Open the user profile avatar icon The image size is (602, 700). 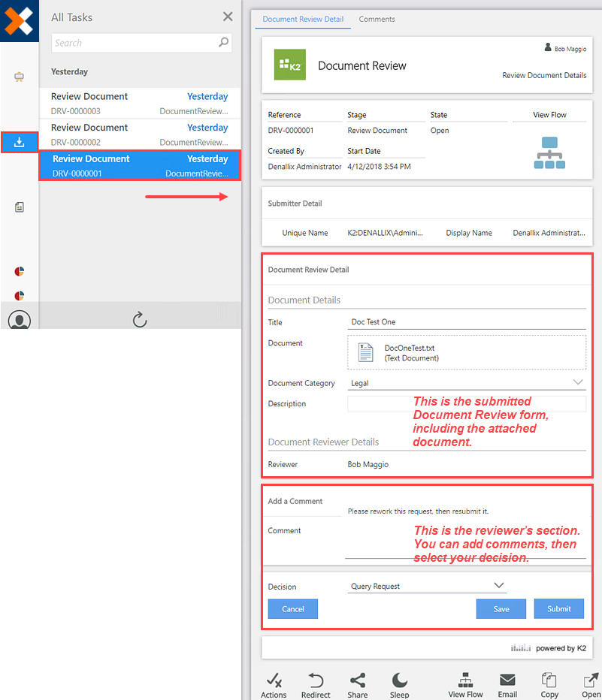tap(20, 320)
